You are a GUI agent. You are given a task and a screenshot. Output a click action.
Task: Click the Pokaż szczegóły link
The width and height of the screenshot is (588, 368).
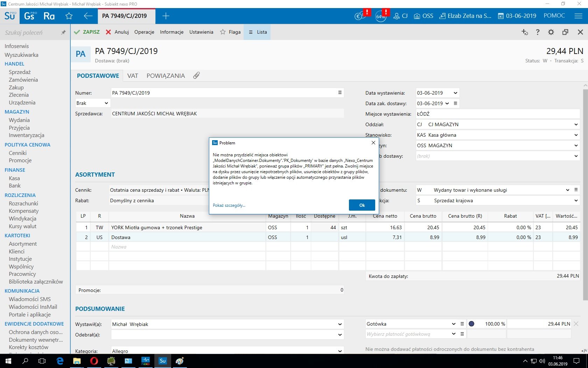(229, 205)
